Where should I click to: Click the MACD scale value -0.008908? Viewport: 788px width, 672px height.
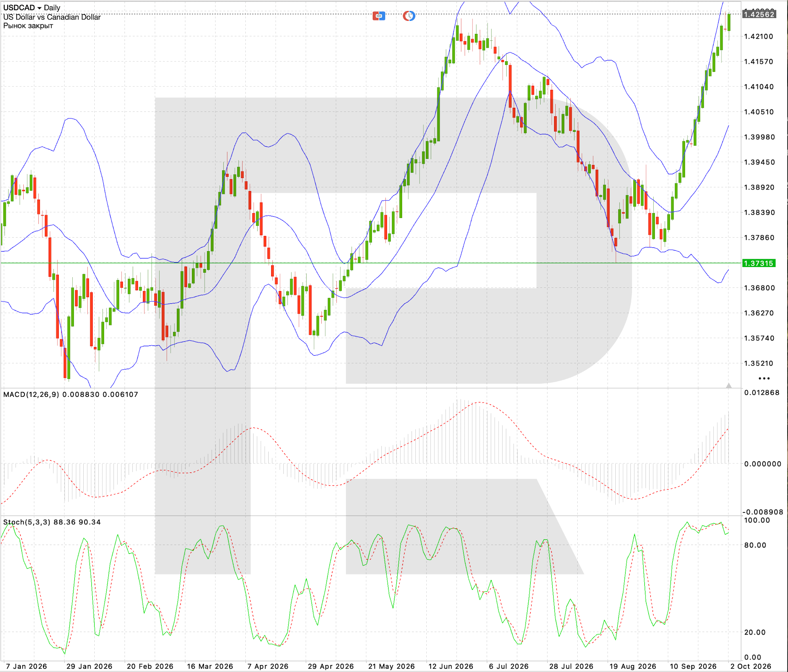coord(763,512)
